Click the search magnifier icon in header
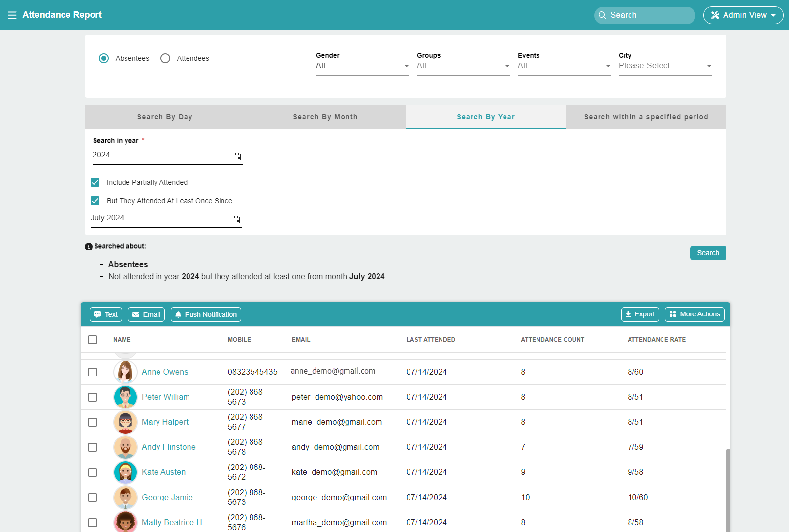 [x=602, y=15]
